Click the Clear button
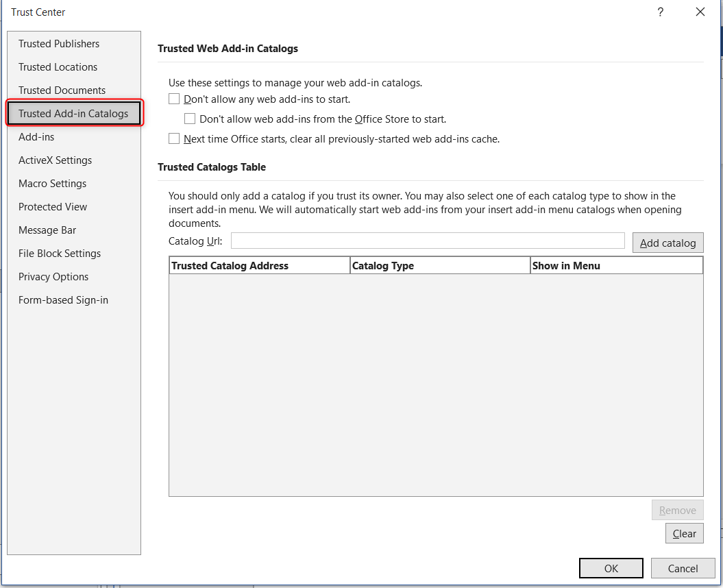Image resolution: width=723 pixels, height=588 pixels. [x=684, y=532]
